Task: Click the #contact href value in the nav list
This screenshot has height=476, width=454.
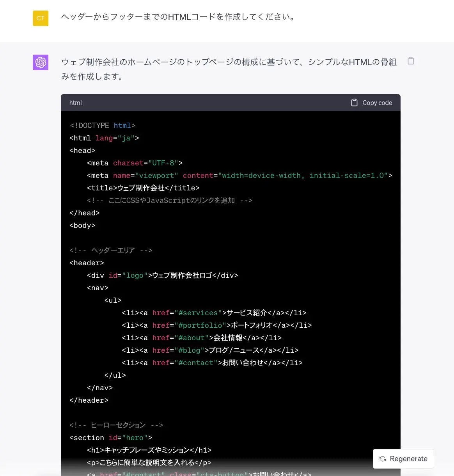Action: (197, 362)
